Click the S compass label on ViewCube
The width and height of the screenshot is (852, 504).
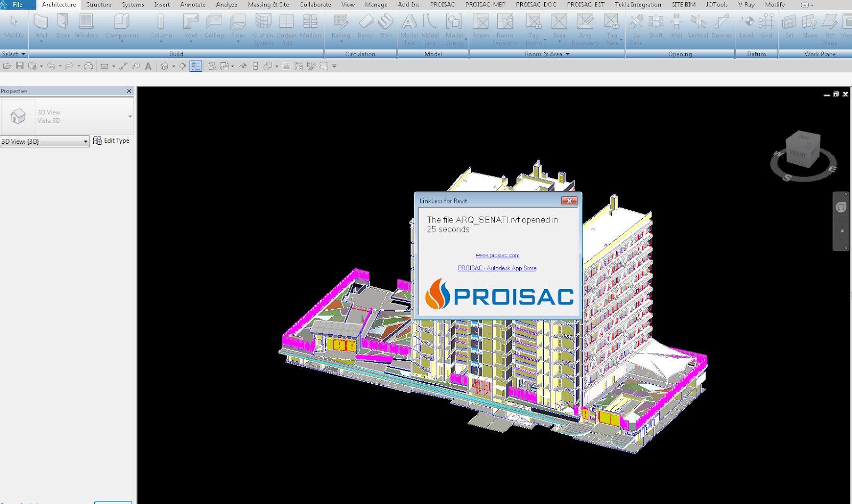787,178
